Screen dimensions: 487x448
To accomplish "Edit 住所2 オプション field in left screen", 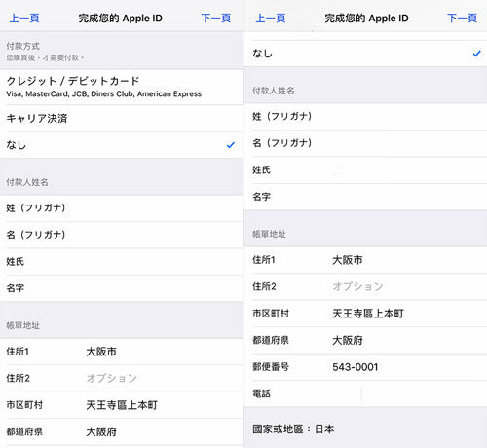I will point(122,378).
